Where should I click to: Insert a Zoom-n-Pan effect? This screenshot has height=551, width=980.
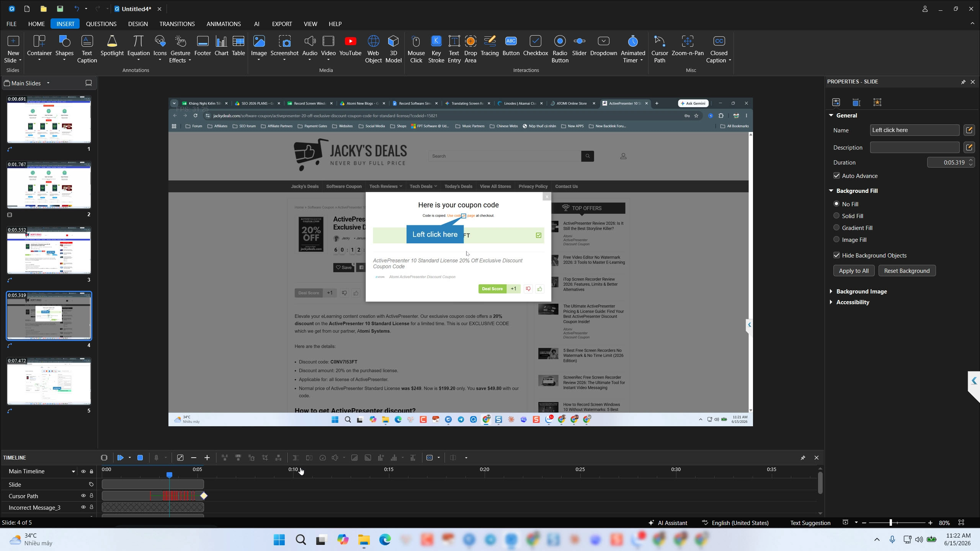coord(688,46)
